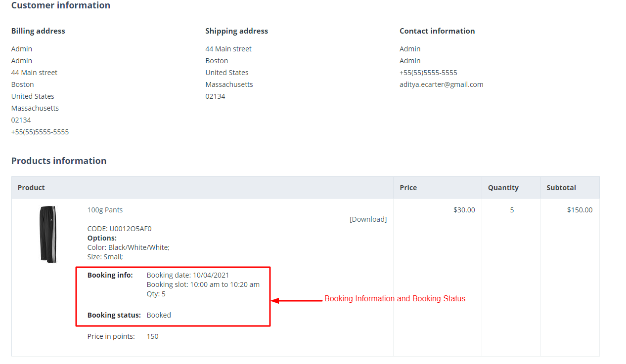Click the Options label under product code
The width and height of the screenshot is (626, 364).
point(102,238)
